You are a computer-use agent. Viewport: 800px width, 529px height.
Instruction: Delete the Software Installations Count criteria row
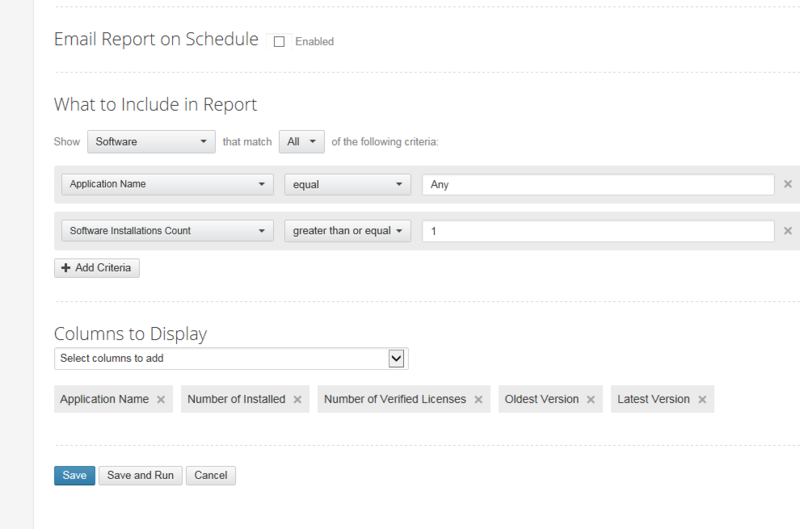tap(788, 231)
